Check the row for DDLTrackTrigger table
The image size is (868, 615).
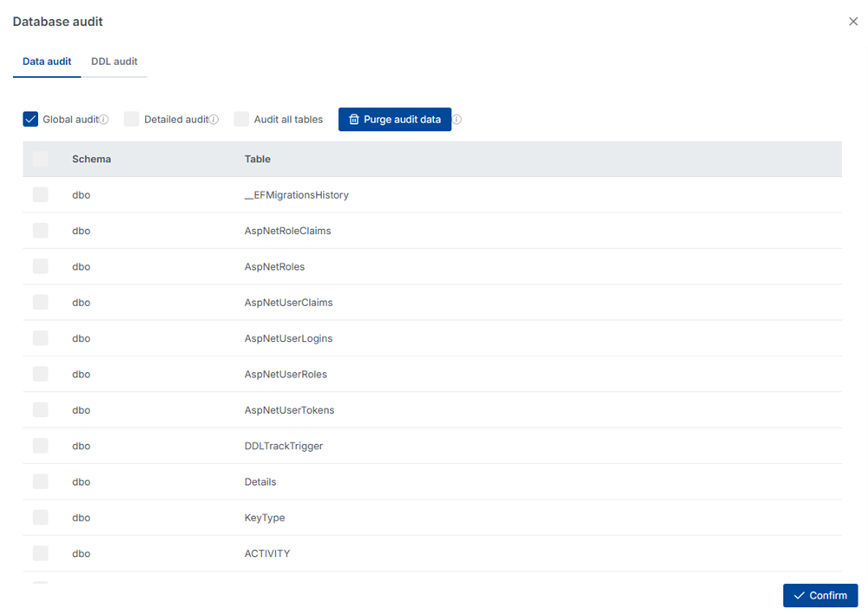tap(41, 445)
